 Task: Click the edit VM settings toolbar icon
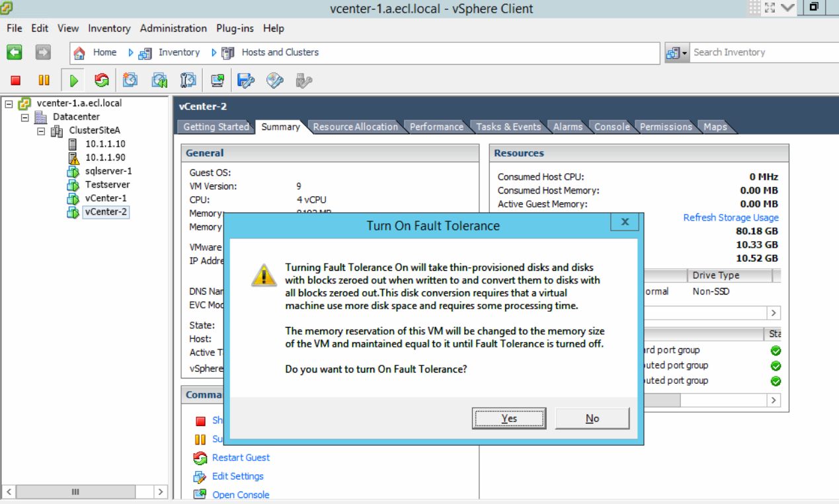pos(246,81)
